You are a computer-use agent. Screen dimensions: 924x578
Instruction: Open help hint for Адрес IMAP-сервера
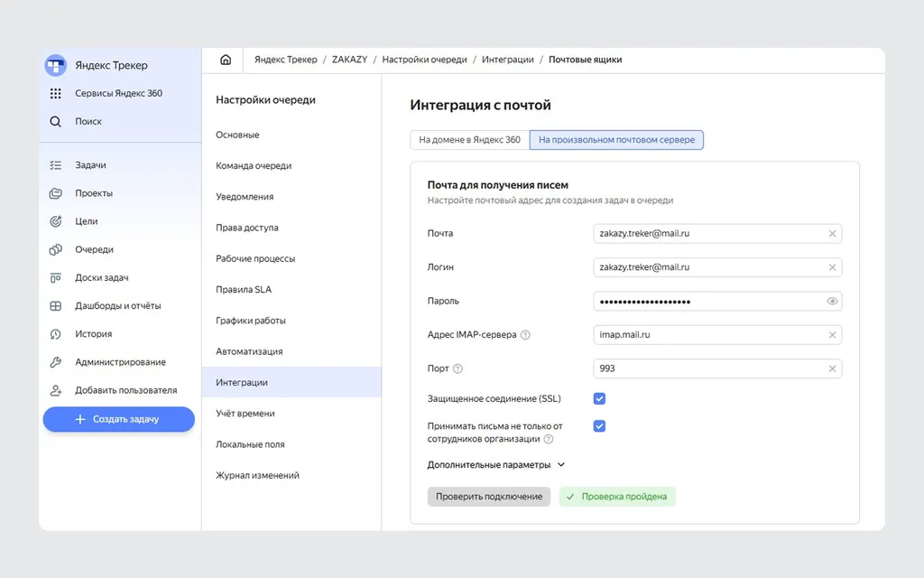[525, 335]
